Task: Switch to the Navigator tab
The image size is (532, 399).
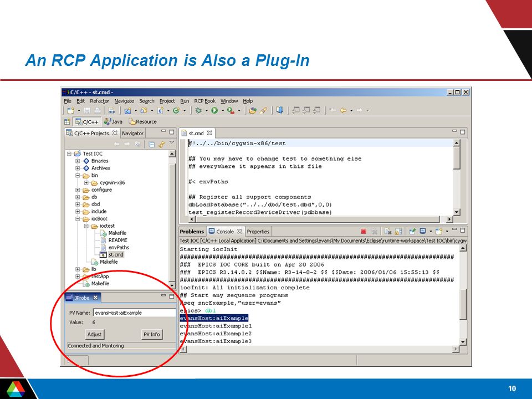Action: pyautogui.click(x=132, y=134)
